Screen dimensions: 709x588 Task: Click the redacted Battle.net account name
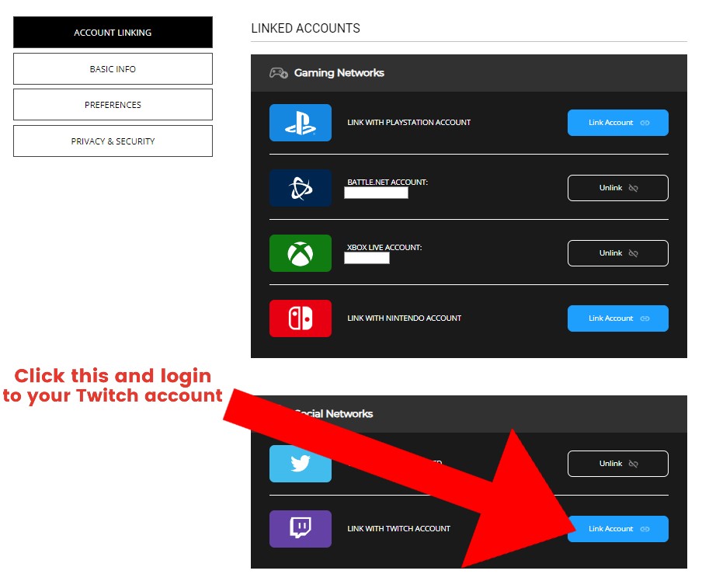pyautogui.click(x=376, y=193)
